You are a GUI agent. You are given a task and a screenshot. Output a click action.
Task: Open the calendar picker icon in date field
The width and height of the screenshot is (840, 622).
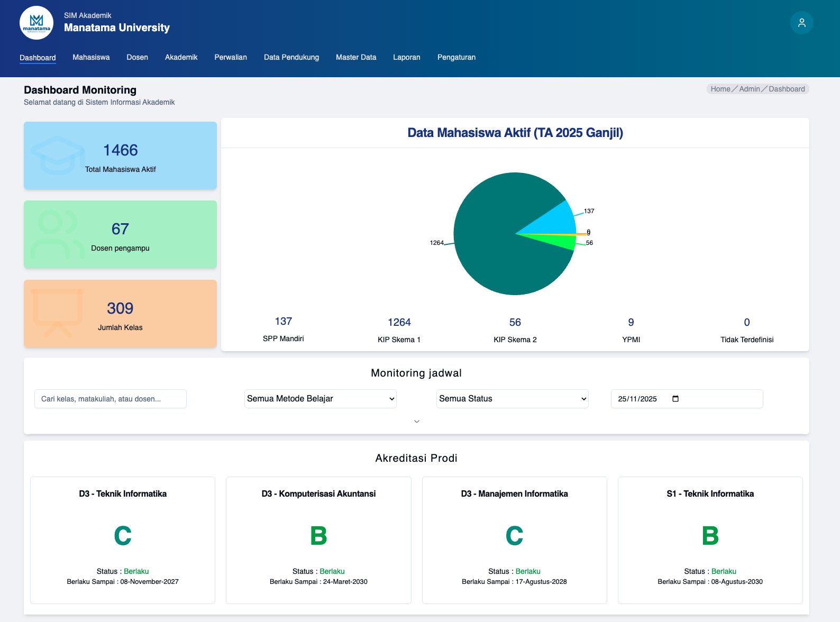point(675,399)
